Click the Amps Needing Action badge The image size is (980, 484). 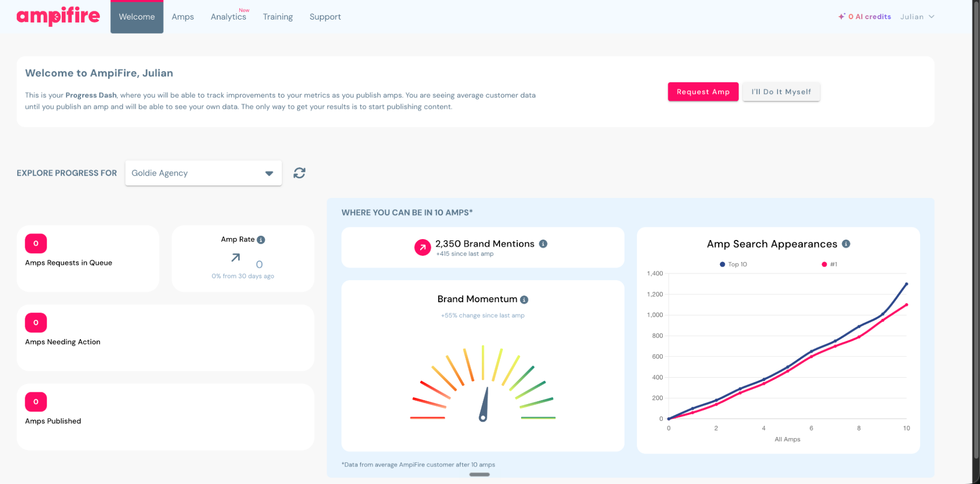[36, 323]
